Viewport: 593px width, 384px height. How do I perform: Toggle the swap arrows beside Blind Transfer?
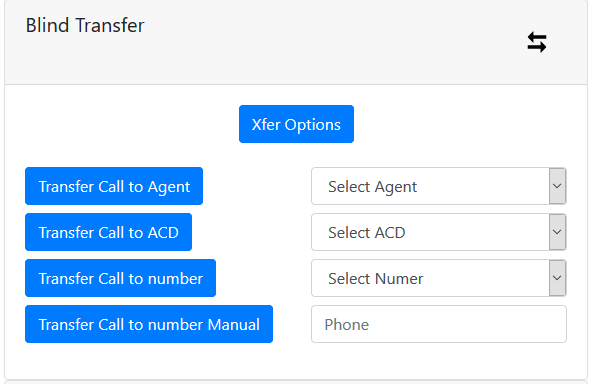[537, 42]
